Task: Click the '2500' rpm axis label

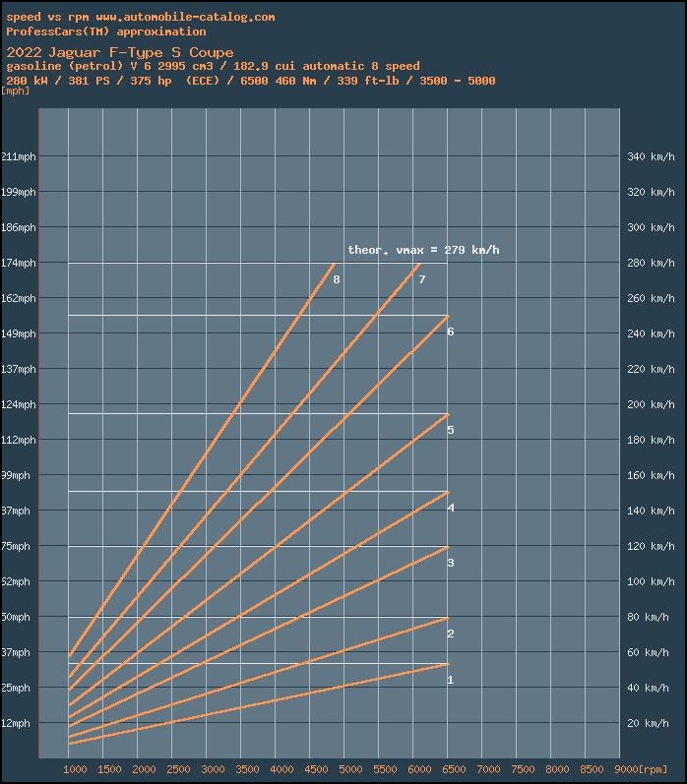Action: pyautogui.click(x=178, y=770)
